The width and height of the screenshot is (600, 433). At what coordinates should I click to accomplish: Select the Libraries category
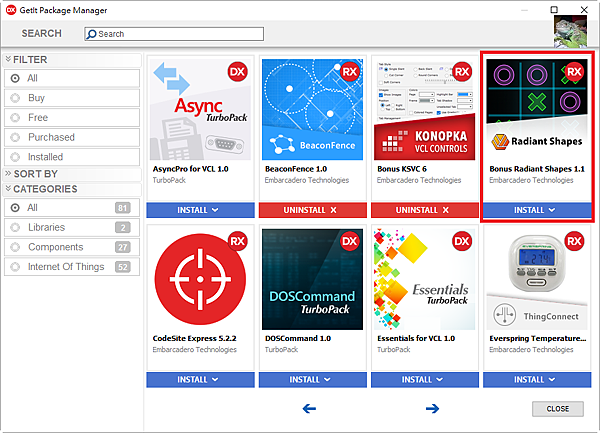[x=72, y=227]
